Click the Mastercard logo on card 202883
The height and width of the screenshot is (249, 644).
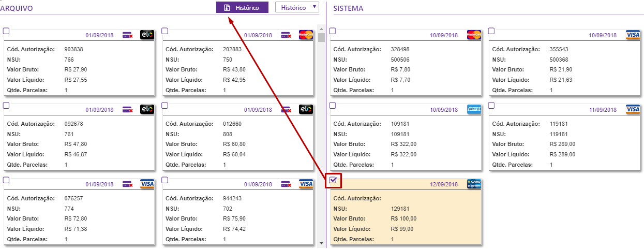[x=306, y=35]
